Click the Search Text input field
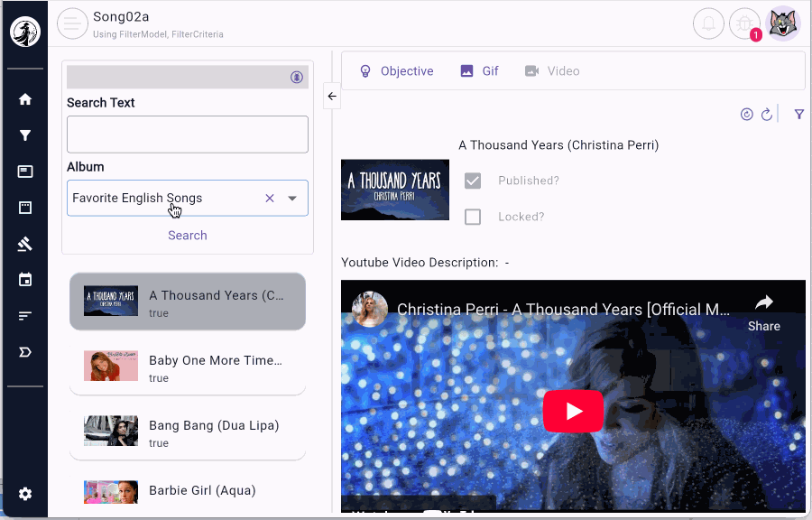This screenshot has height=520, width=812. point(188,135)
